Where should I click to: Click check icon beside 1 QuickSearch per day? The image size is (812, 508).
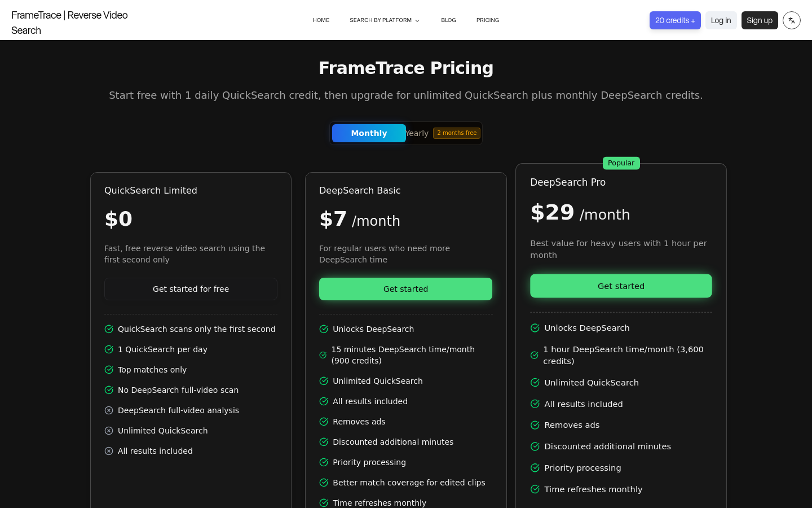click(x=109, y=349)
